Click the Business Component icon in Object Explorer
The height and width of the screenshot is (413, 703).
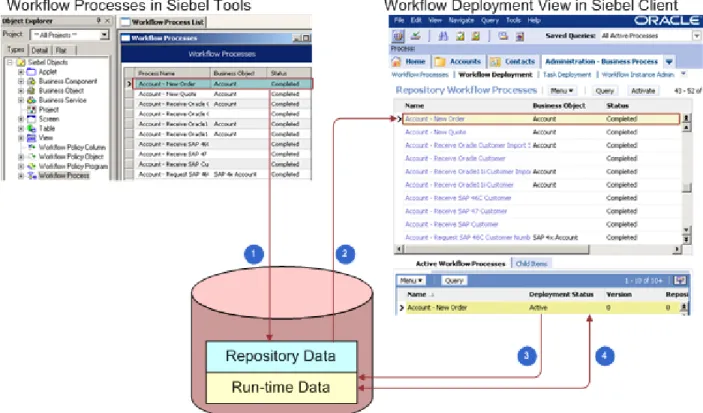click(31, 81)
